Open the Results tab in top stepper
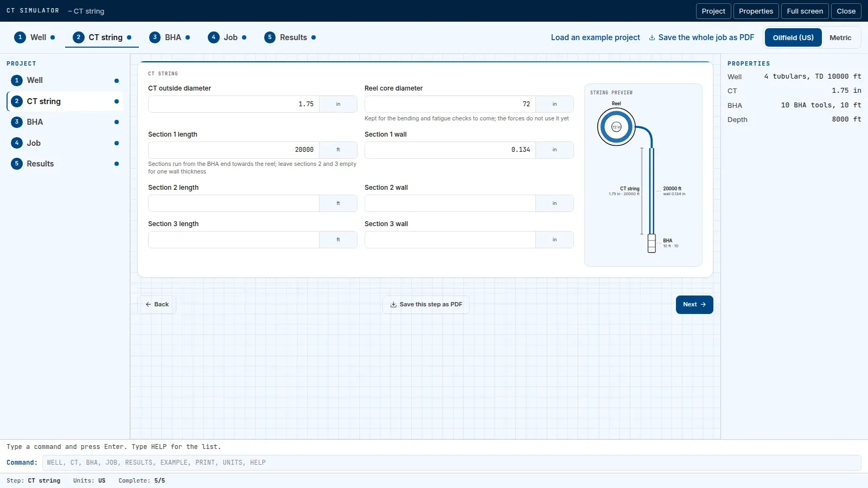The width and height of the screenshot is (868, 488). (x=290, y=37)
